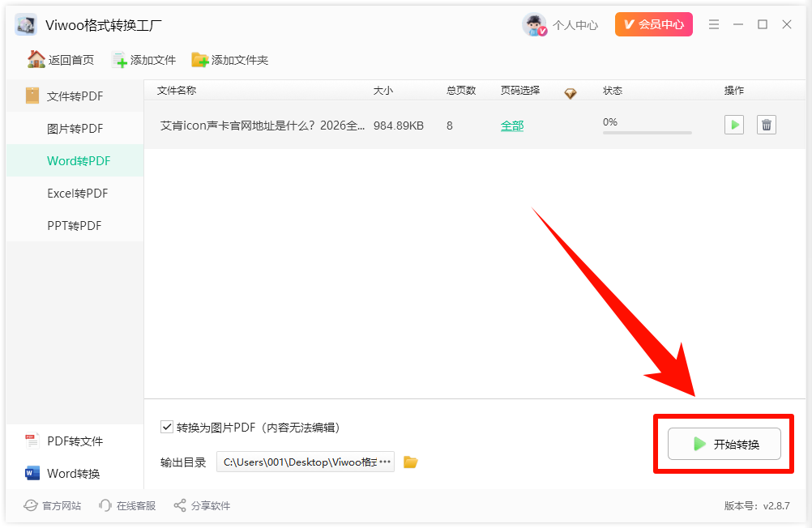Select the 艾肯icon声卡官网地址 file row name
Image resolution: width=812 pixels, height=528 pixels.
(262, 126)
